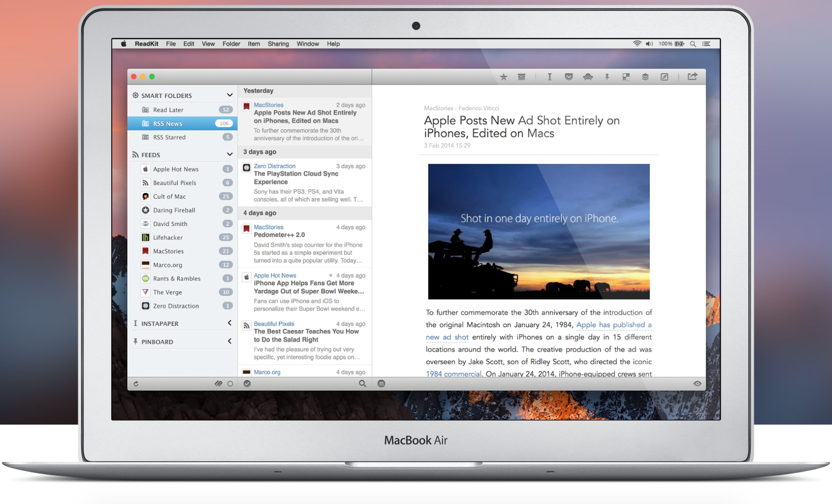Click the article headline in reading pane

521,127
